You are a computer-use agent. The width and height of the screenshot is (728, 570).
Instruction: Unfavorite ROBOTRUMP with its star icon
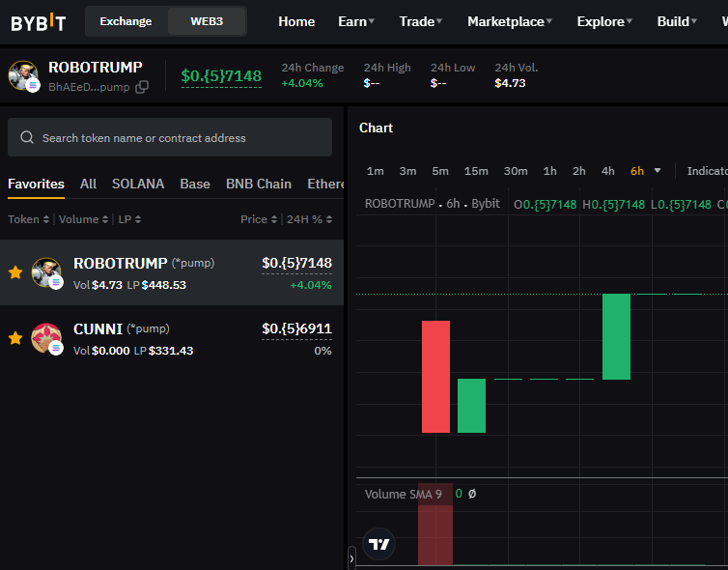15,272
